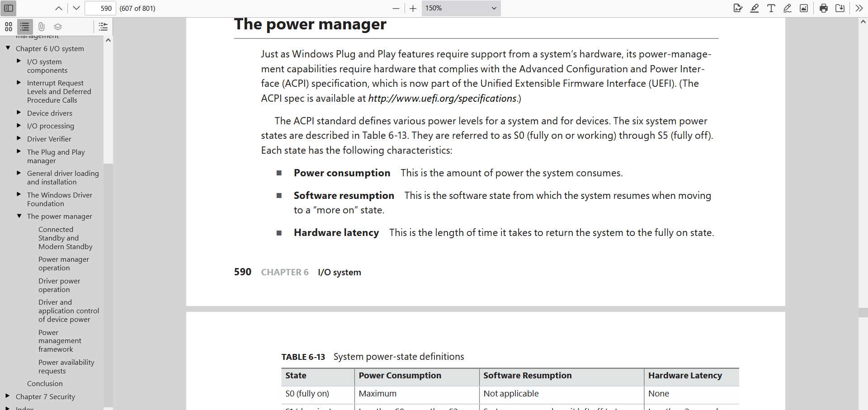868x410 pixels.
Task: Select The power manager outline entry
Action: [x=60, y=217]
